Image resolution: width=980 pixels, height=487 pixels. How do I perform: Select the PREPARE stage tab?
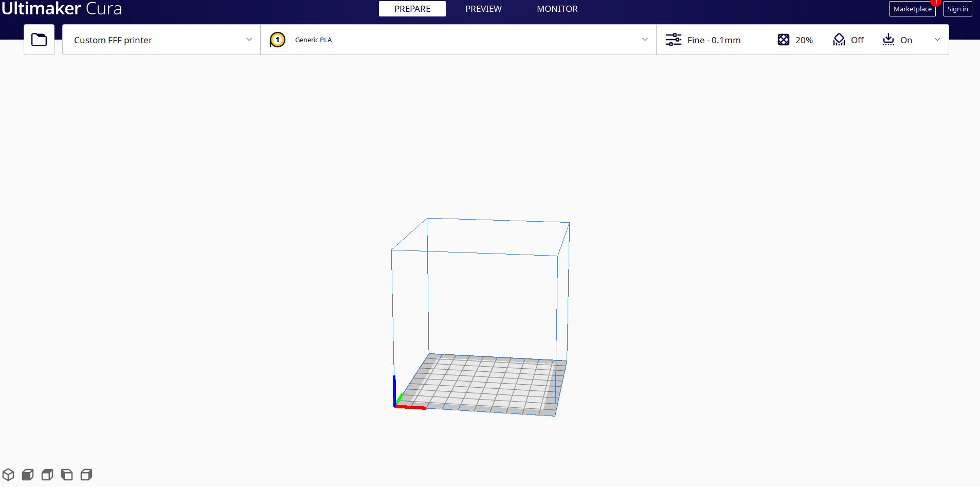(412, 9)
